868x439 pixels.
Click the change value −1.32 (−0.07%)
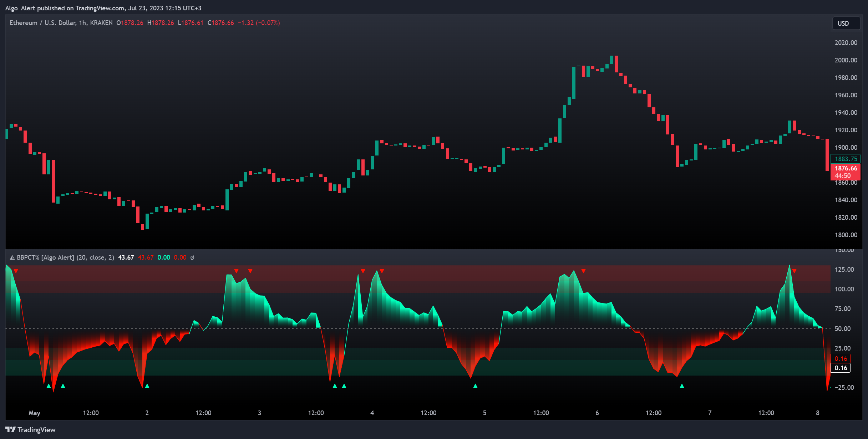point(259,23)
